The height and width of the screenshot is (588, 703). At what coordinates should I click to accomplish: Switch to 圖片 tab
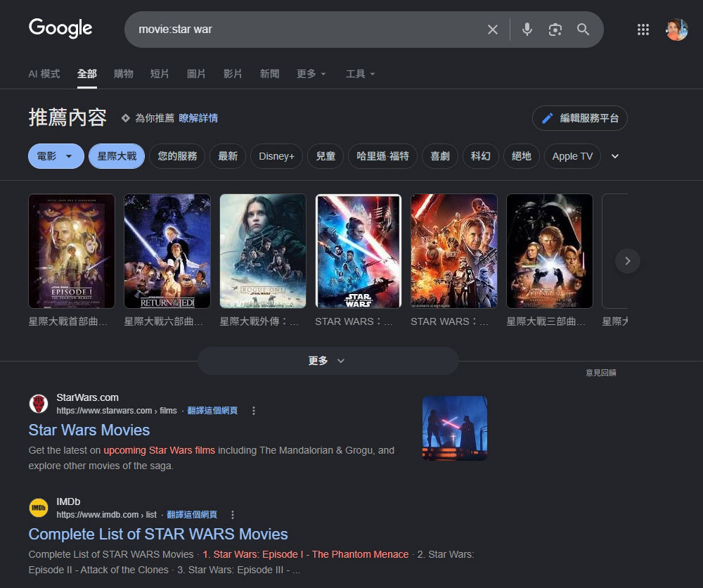point(196,74)
